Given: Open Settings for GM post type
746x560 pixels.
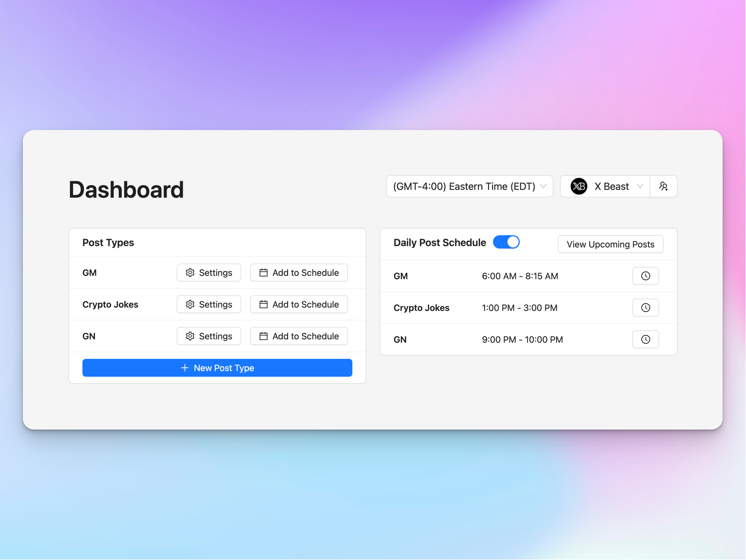Looking at the screenshot, I should click(209, 272).
